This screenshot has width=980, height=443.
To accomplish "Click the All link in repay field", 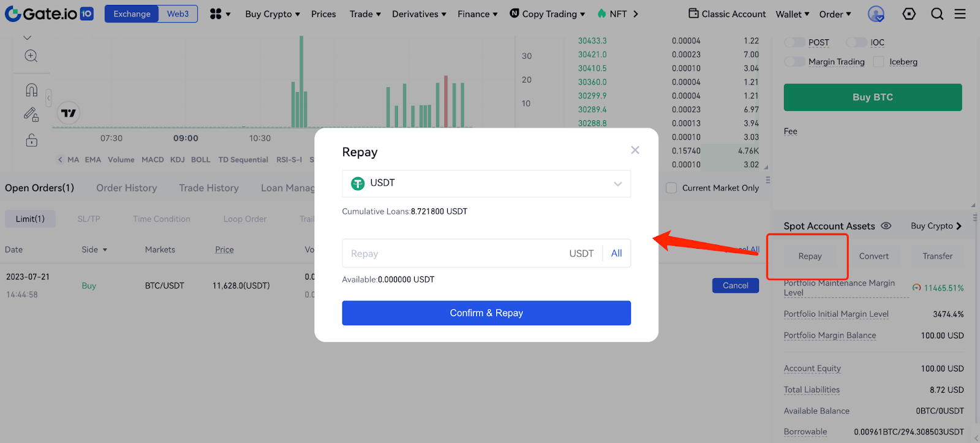I will [616, 254].
